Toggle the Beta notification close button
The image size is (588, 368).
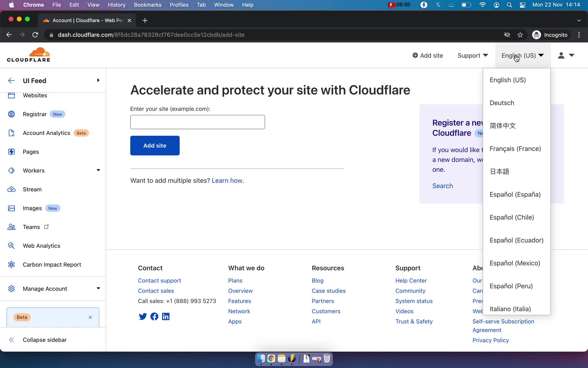pyautogui.click(x=90, y=317)
